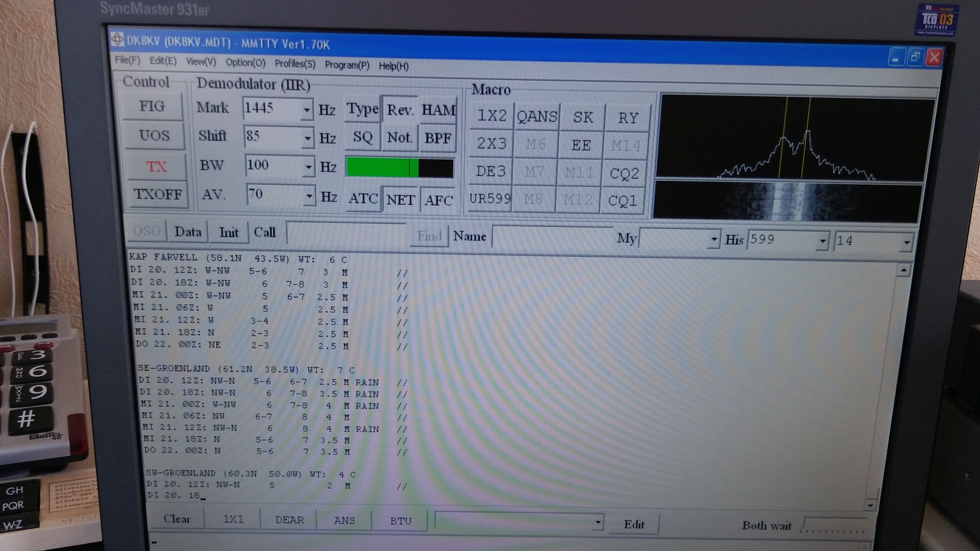Open the His RST 599 dropdown

[x=822, y=241]
